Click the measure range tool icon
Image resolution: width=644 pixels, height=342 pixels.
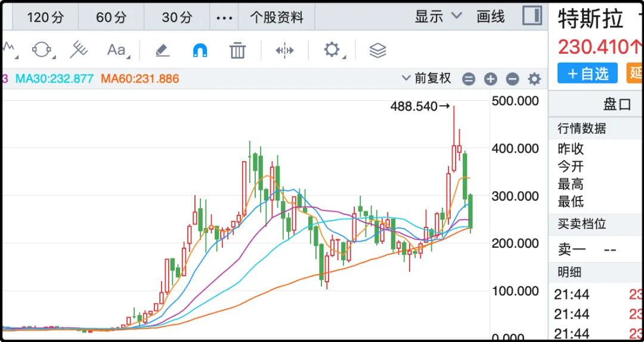pyautogui.click(x=284, y=50)
